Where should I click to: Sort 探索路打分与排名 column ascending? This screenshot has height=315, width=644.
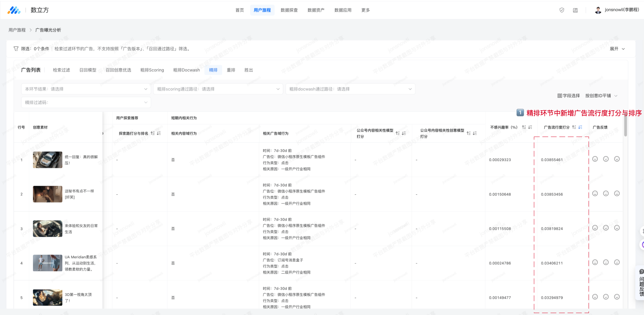point(153,133)
